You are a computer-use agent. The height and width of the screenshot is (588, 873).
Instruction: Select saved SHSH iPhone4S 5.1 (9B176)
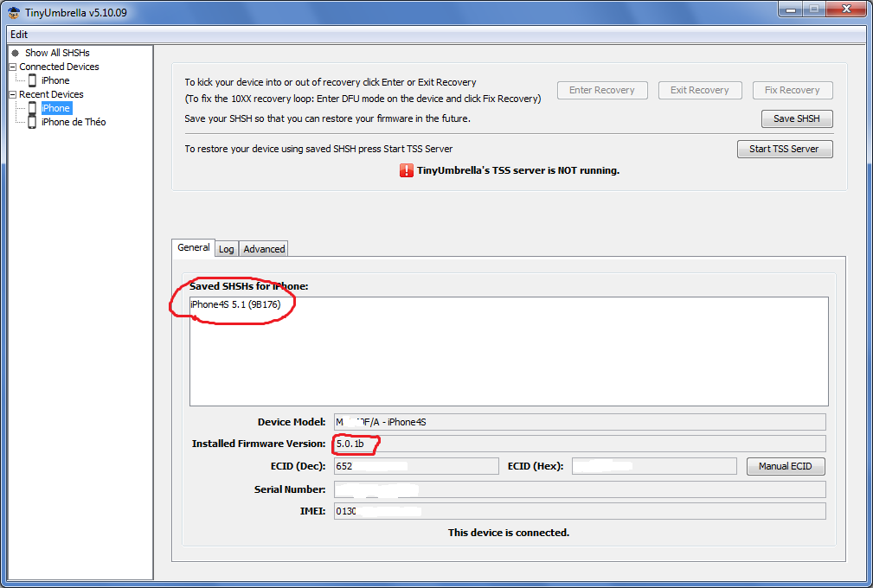tap(235, 304)
